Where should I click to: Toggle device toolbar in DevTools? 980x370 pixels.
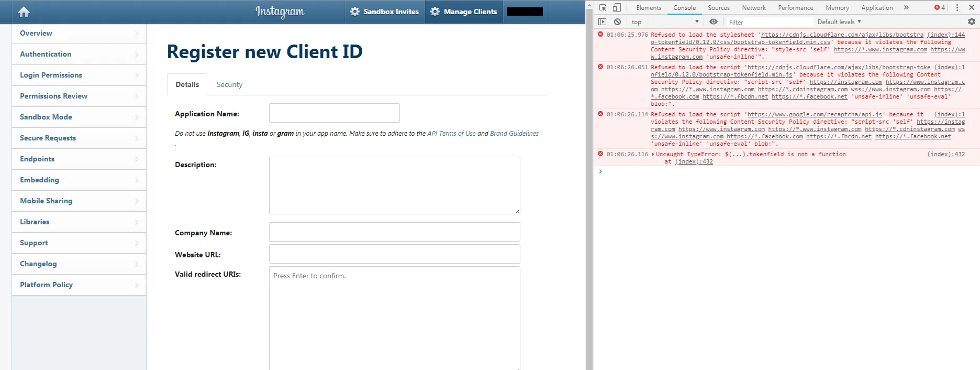(x=617, y=7)
